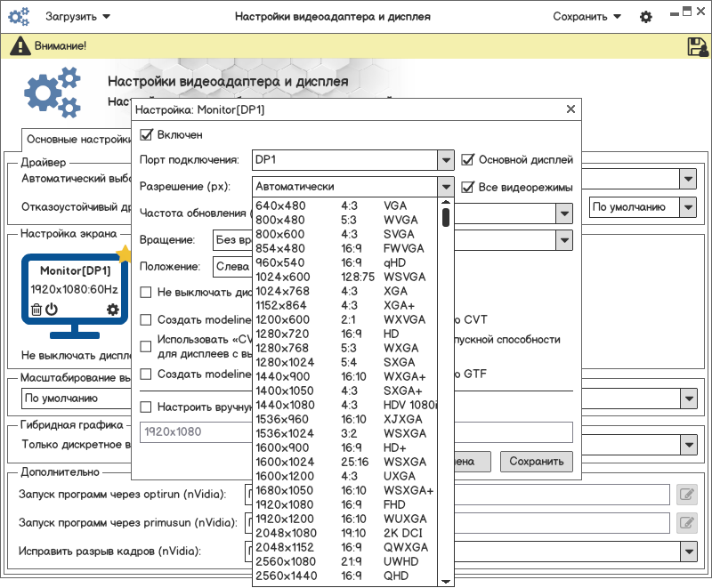This screenshot has width=712, height=588.
Task: Click the settings gear in the title bar
Action: [x=646, y=17]
